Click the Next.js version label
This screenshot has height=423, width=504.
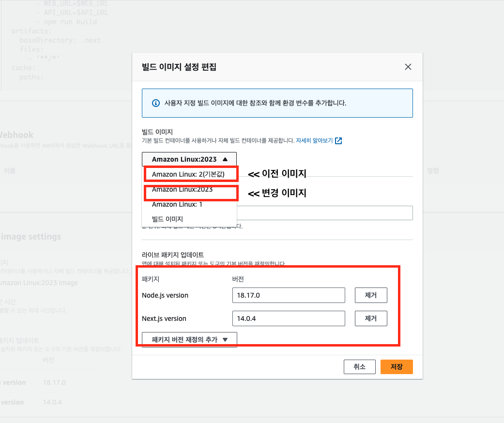click(x=164, y=318)
